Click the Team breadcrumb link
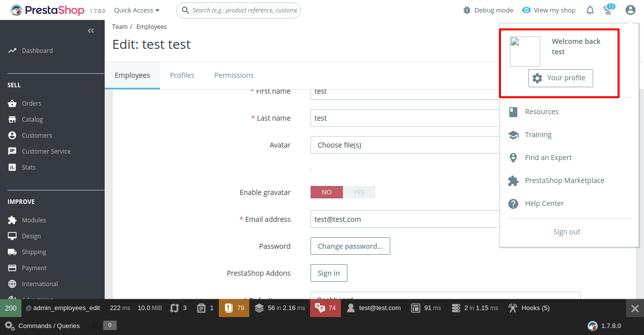644x335 pixels. pos(120,27)
